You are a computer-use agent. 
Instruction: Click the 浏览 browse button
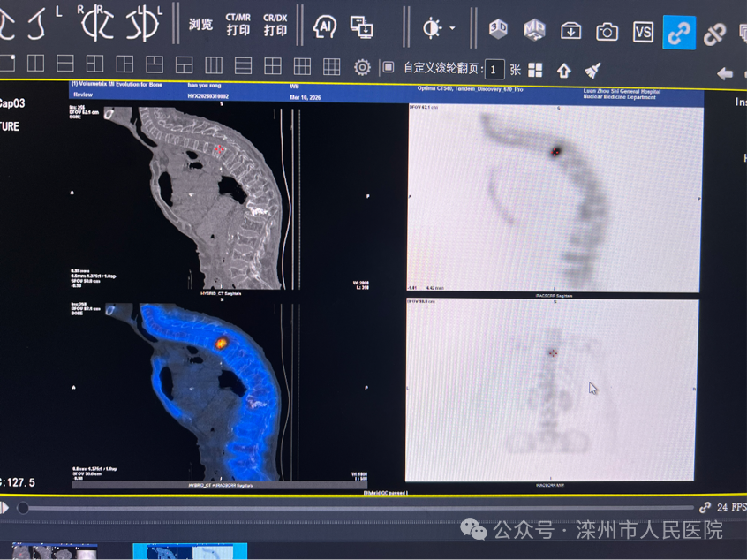(x=200, y=24)
